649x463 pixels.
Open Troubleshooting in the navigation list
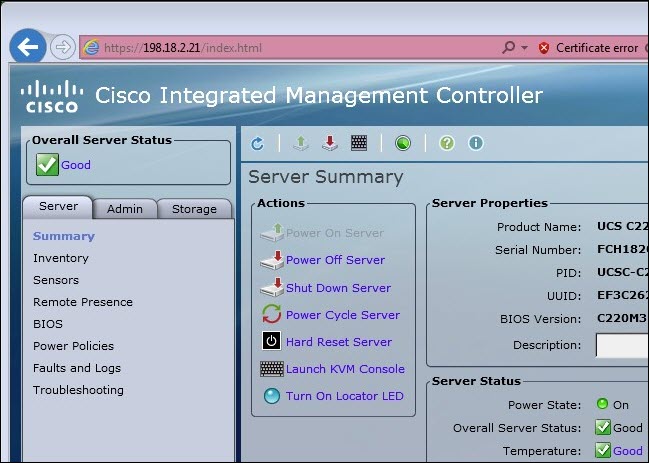[78, 390]
